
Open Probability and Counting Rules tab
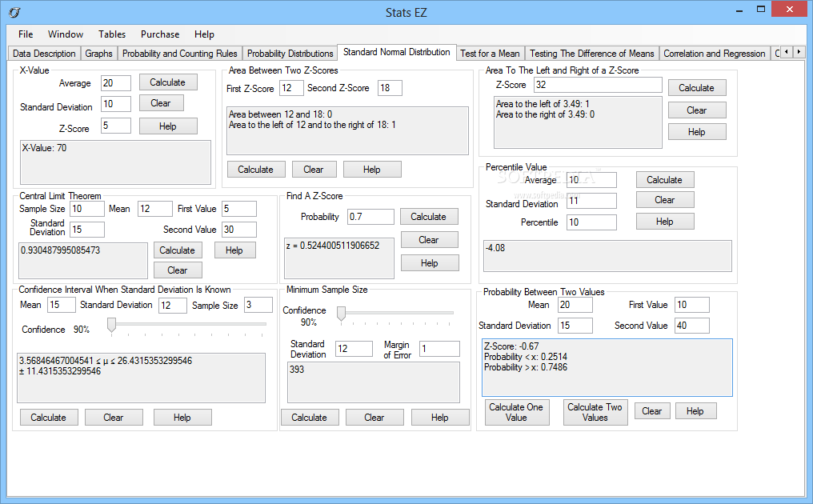click(179, 54)
